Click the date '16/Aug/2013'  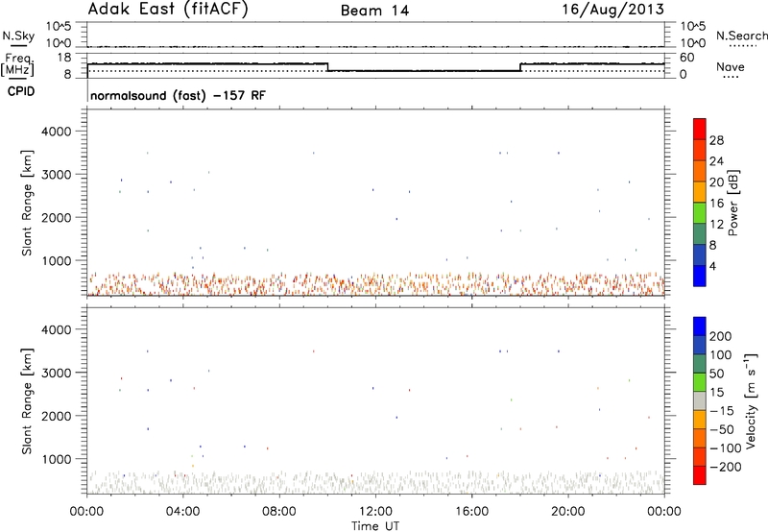pyautogui.click(x=612, y=10)
